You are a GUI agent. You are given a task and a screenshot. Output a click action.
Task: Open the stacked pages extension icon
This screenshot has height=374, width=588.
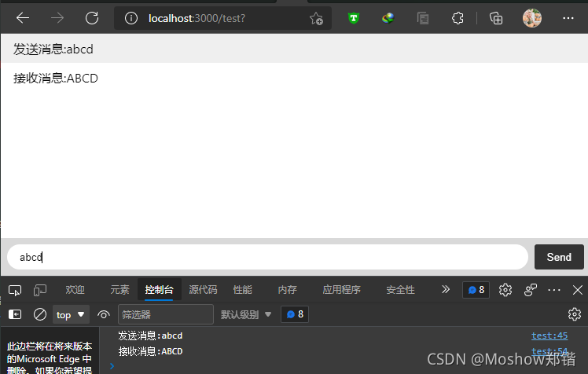423,18
